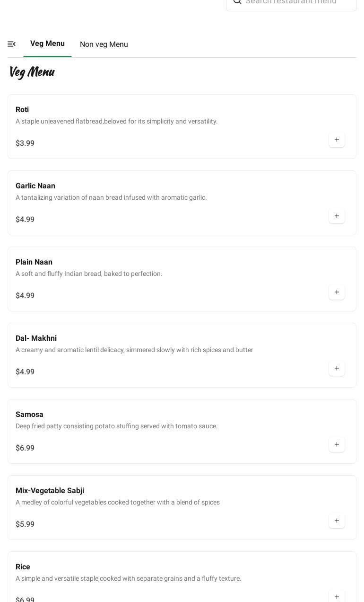Image resolution: width=364 pixels, height=602 pixels.
Task: Add Rice with the plus icon
Action: [x=337, y=596]
